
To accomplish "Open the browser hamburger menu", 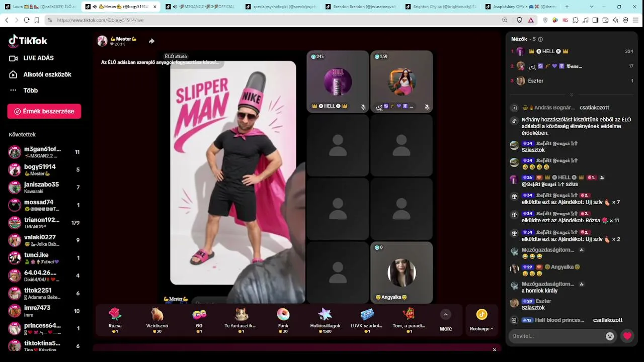I will click(x=636, y=20).
